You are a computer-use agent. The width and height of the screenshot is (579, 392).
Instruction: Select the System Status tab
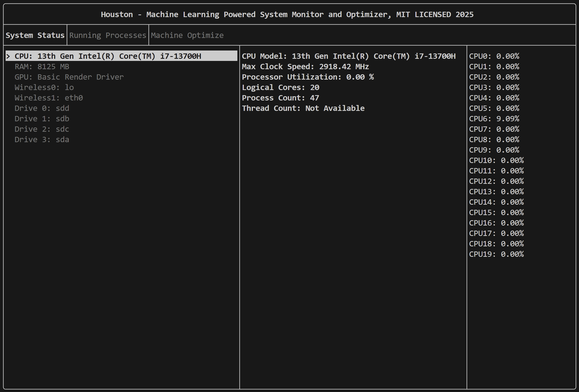click(x=35, y=35)
